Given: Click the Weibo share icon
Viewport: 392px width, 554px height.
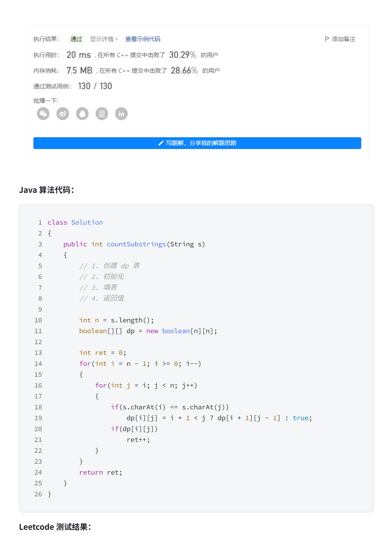Looking at the screenshot, I should (x=63, y=114).
